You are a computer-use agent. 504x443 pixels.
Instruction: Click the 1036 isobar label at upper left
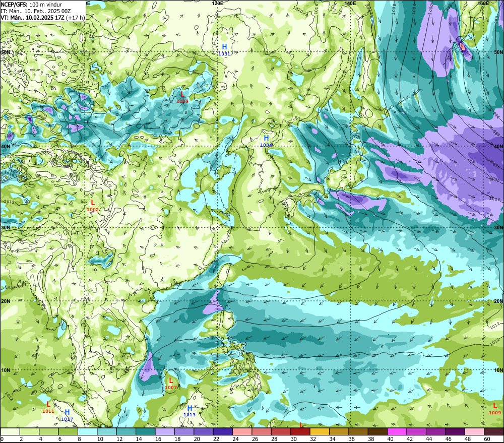(x=9, y=31)
